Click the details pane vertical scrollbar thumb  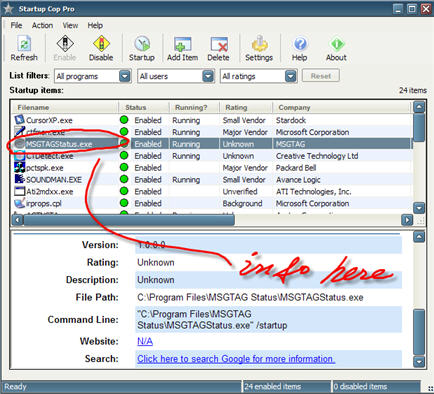[419, 332]
